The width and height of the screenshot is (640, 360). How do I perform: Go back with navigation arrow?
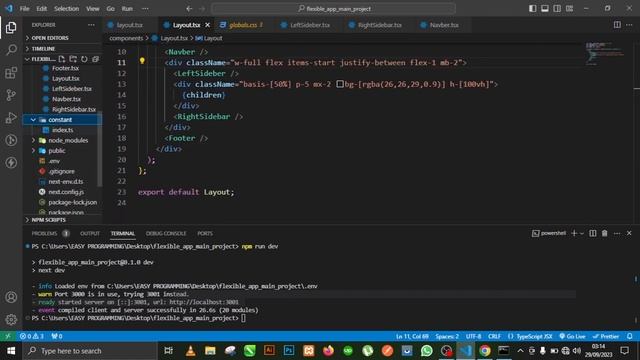tap(189, 9)
